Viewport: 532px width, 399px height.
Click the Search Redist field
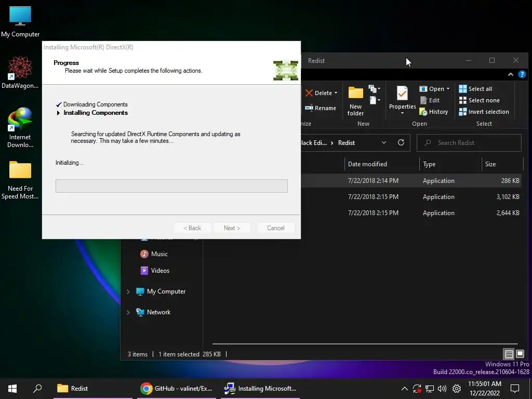point(469,143)
